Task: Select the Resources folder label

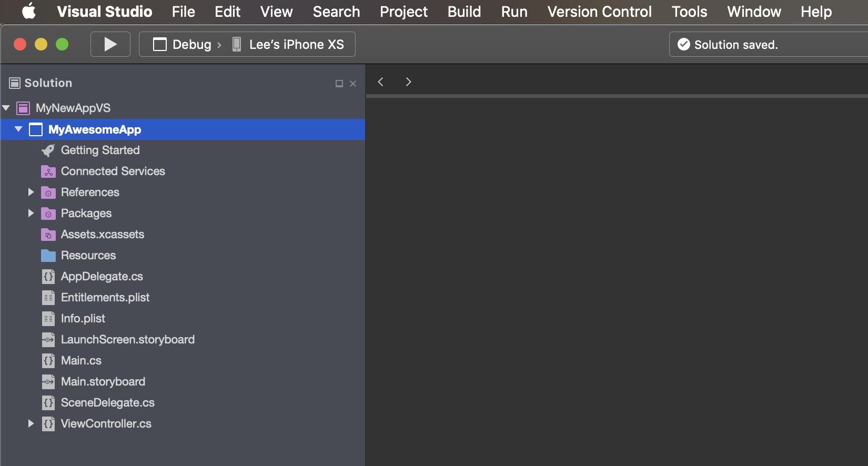Action: (88, 256)
